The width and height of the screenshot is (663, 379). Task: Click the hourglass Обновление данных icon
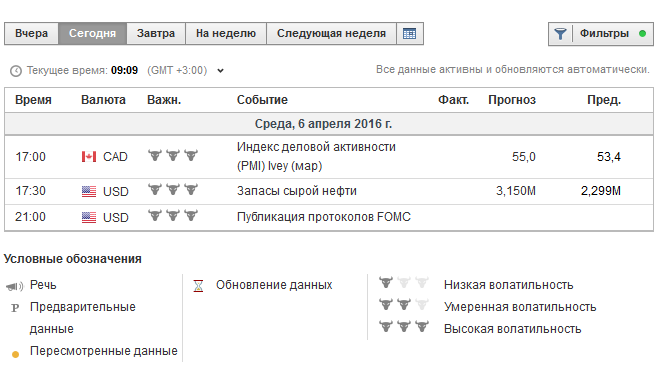click(x=198, y=286)
